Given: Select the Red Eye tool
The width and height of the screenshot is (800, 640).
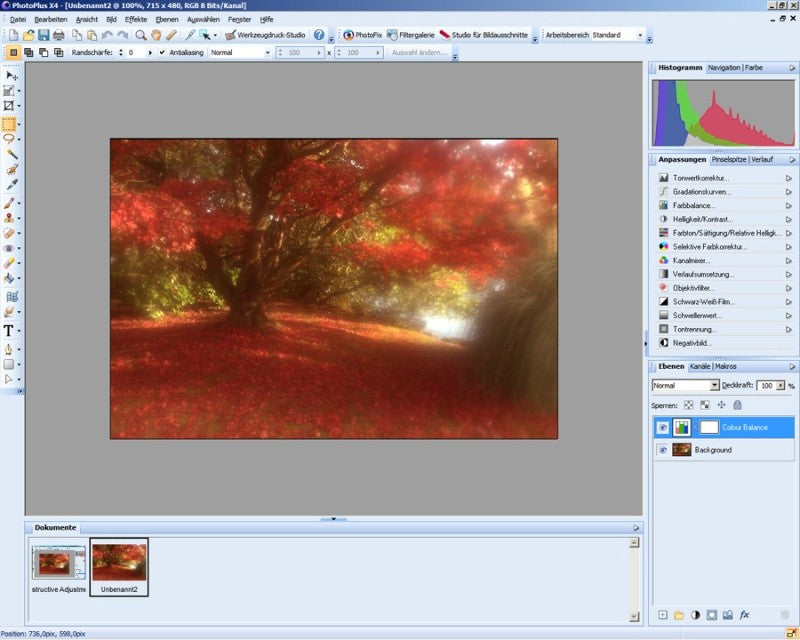Looking at the screenshot, I should tap(9, 248).
